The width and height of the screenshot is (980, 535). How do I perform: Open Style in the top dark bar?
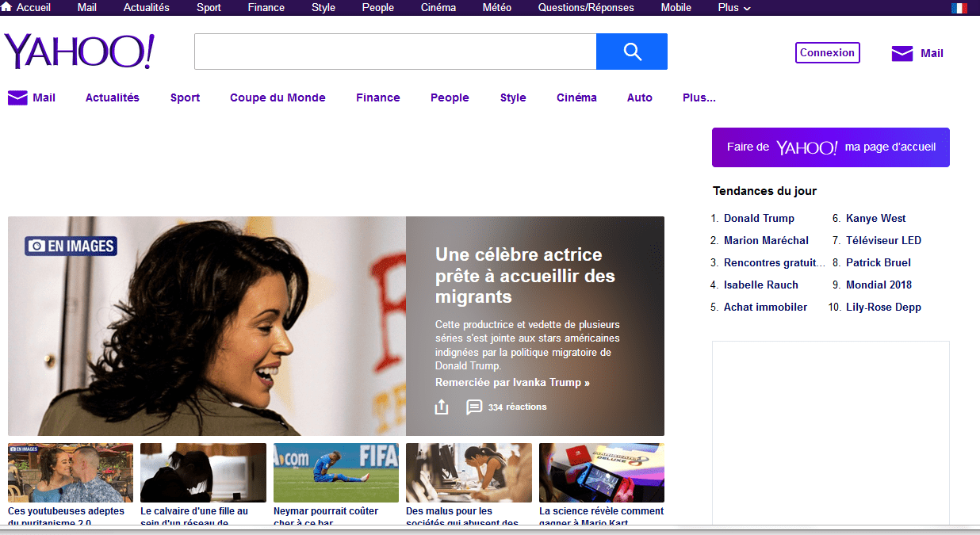click(323, 7)
